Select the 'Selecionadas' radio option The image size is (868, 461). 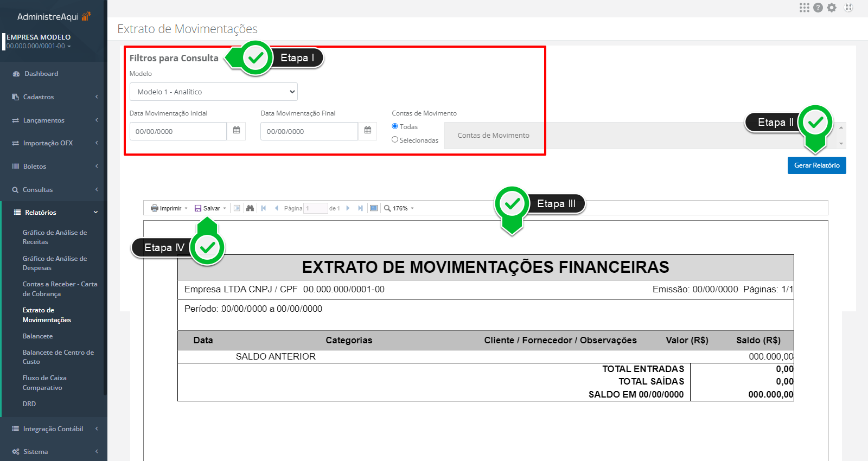click(395, 140)
